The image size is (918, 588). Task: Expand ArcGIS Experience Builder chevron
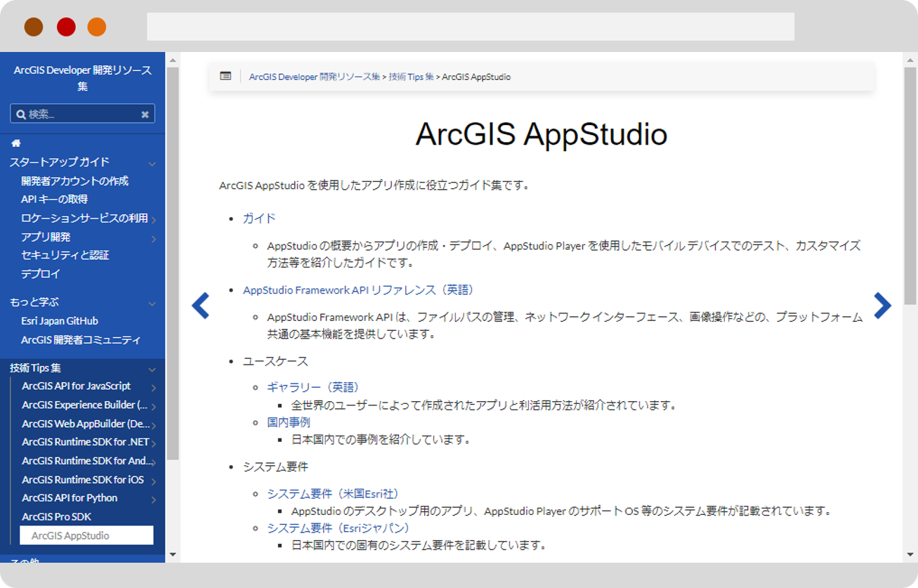153,406
